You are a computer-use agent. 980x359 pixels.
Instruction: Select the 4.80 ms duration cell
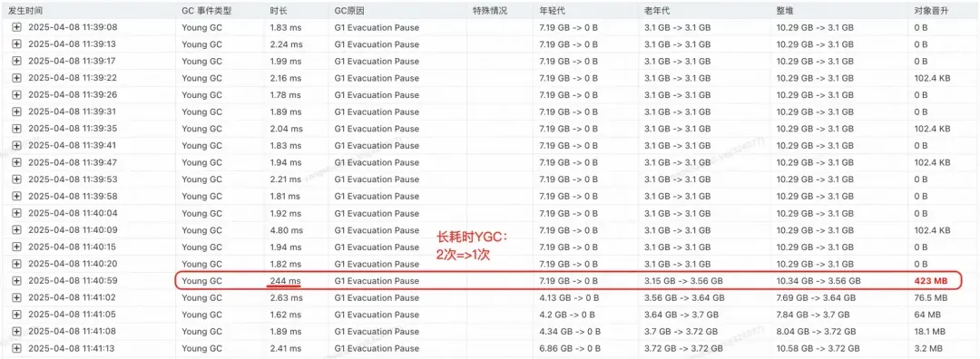click(286, 230)
